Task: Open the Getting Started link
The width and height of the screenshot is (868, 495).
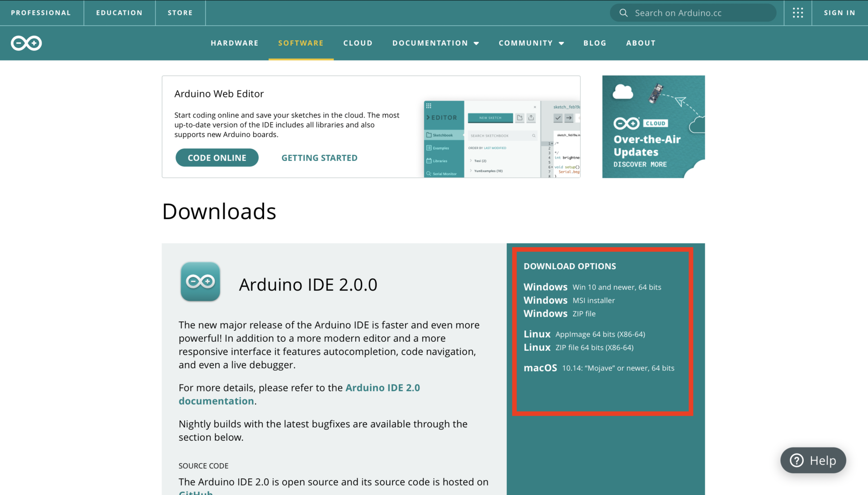Action: (320, 158)
